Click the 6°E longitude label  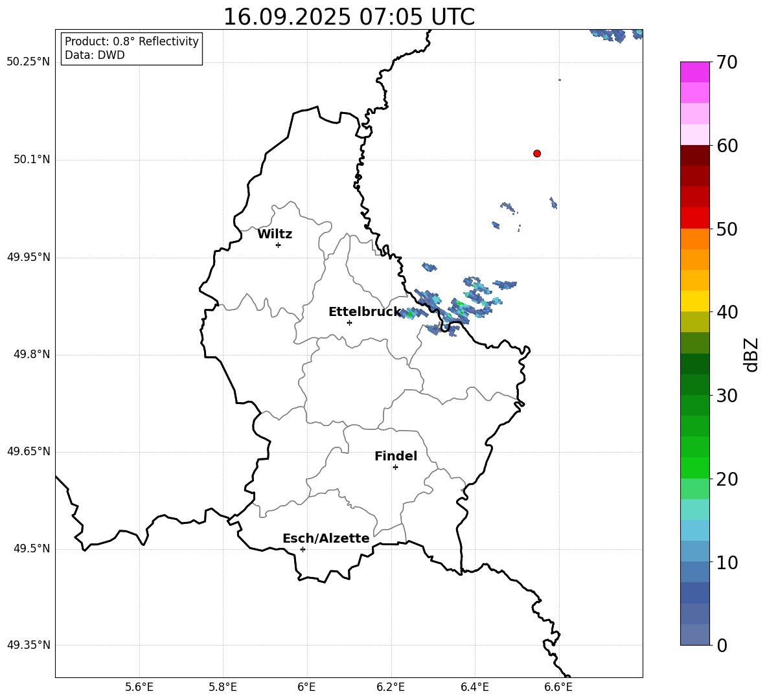(x=306, y=687)
